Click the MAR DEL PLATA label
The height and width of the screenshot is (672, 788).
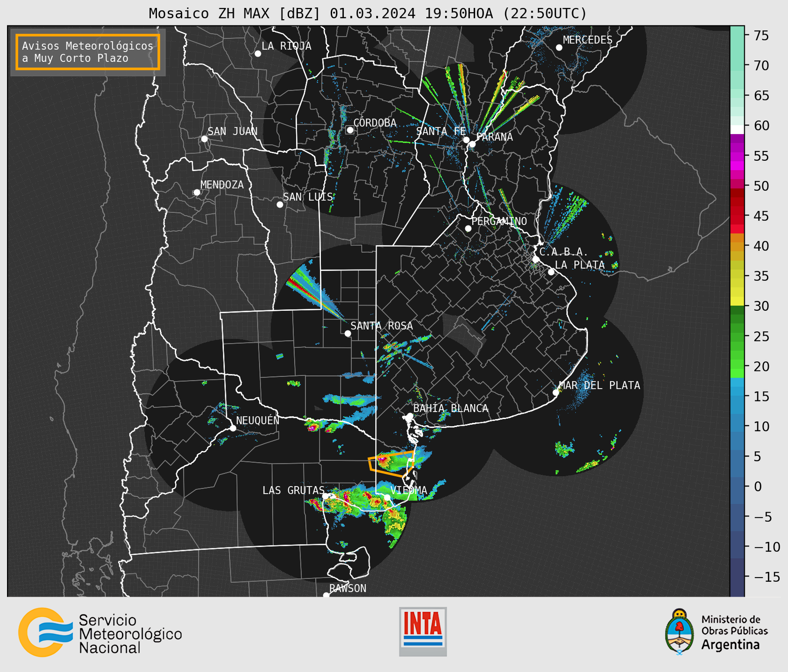[600, 386]
